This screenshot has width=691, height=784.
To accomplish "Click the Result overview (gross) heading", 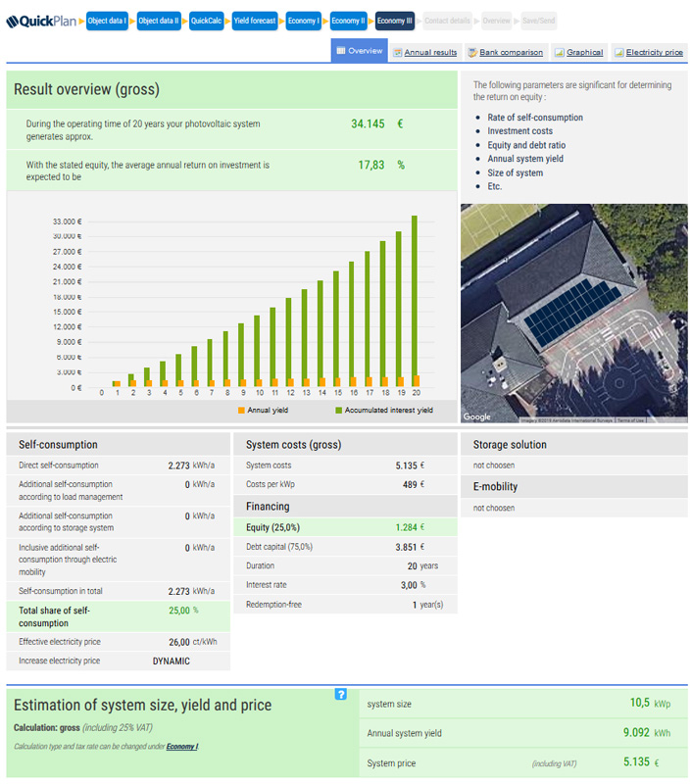I will coord(86,89).
